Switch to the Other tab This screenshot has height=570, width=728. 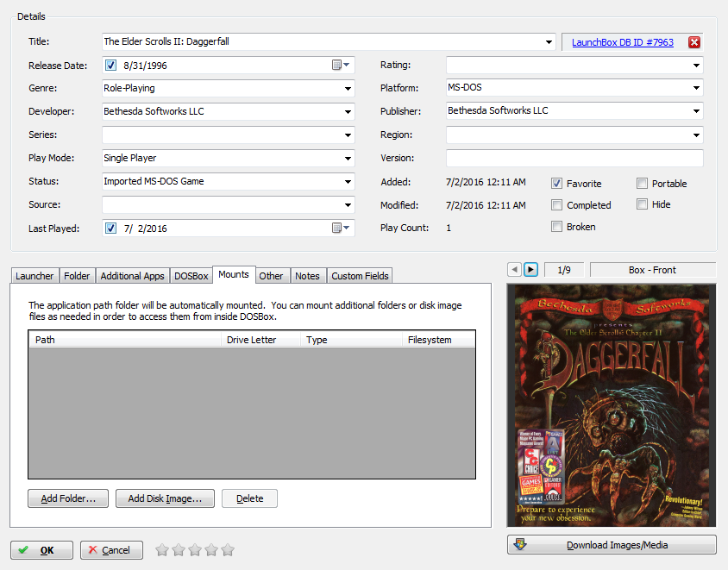pyautogui.click(x=271, y=276)
